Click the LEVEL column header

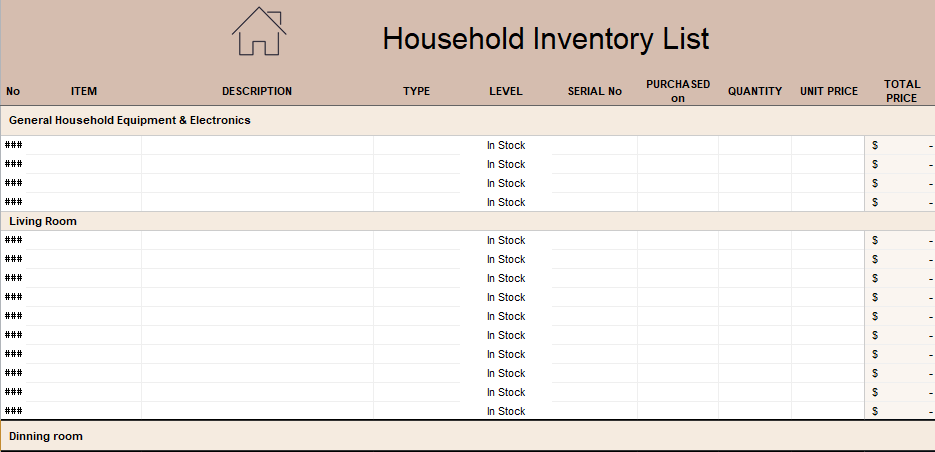tap(505, 91)
